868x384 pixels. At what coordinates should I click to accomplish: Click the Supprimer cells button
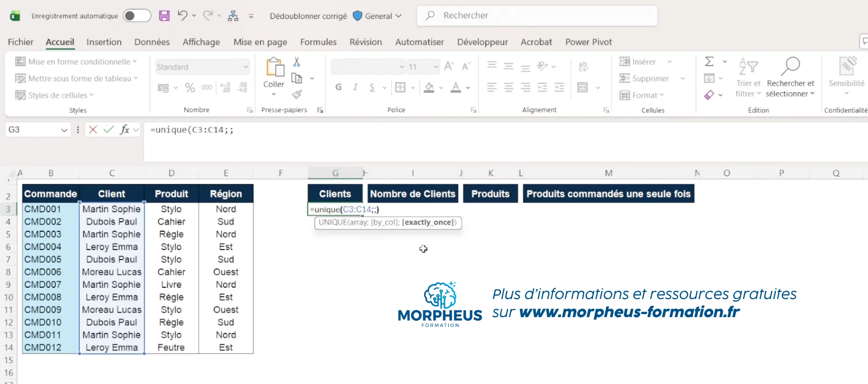pos(644,78)
